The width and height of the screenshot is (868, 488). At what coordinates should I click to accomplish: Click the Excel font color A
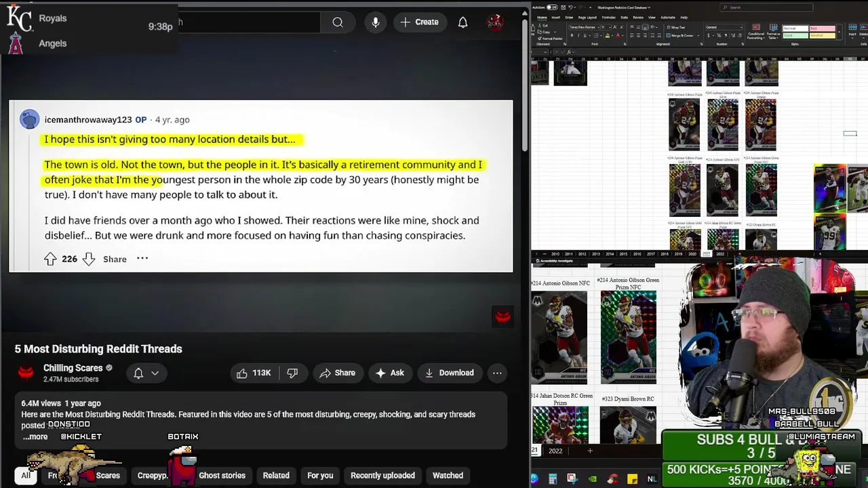tap(618, 35)
